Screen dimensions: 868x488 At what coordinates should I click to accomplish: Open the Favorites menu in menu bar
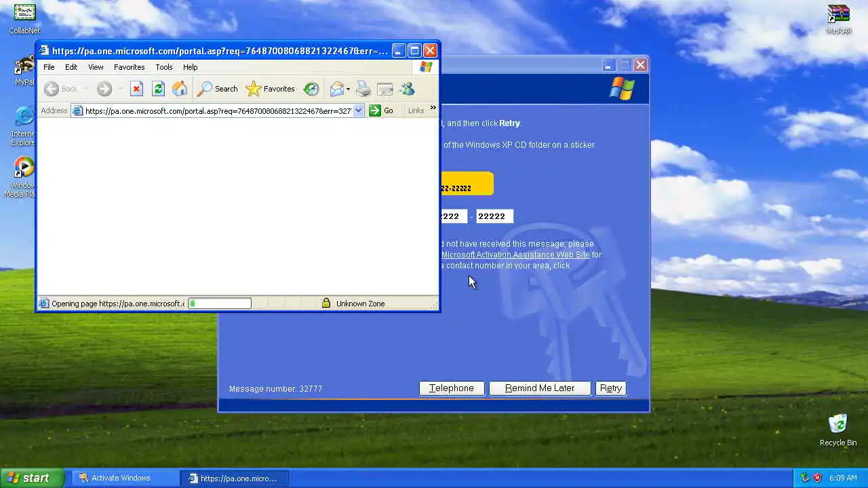coord(129,67)
